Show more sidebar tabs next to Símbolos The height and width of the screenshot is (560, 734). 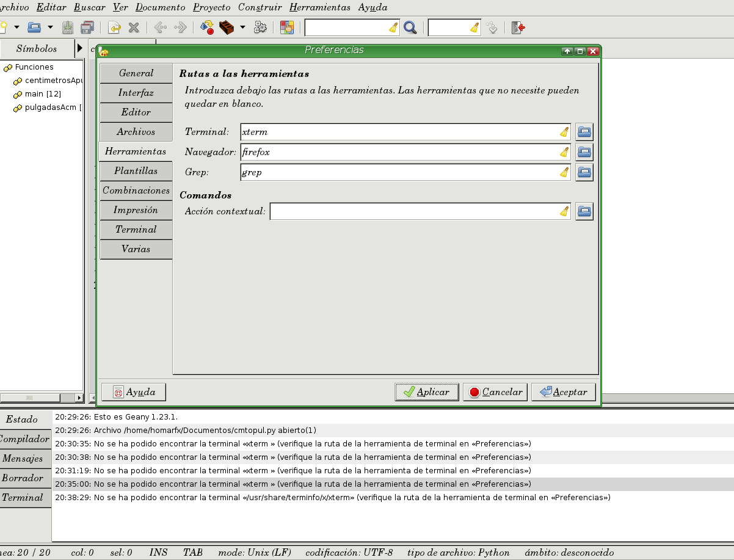click(80, 48)
